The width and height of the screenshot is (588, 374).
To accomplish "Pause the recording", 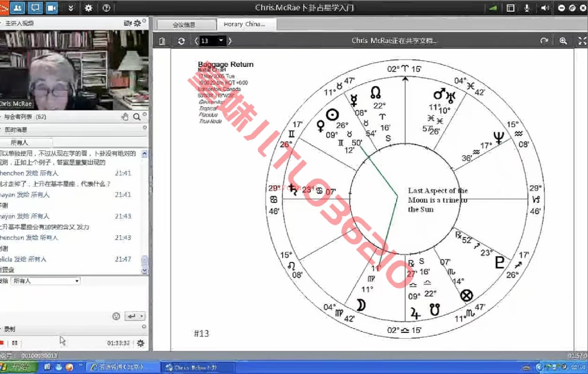I will coord(15,343).
